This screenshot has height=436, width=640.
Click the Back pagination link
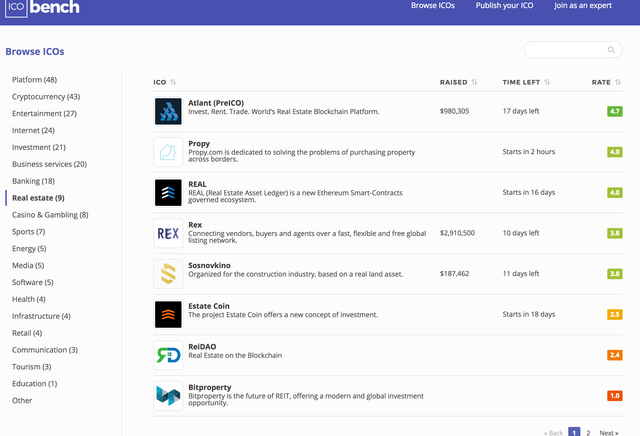pyautogui.click(x=553, y=433)
